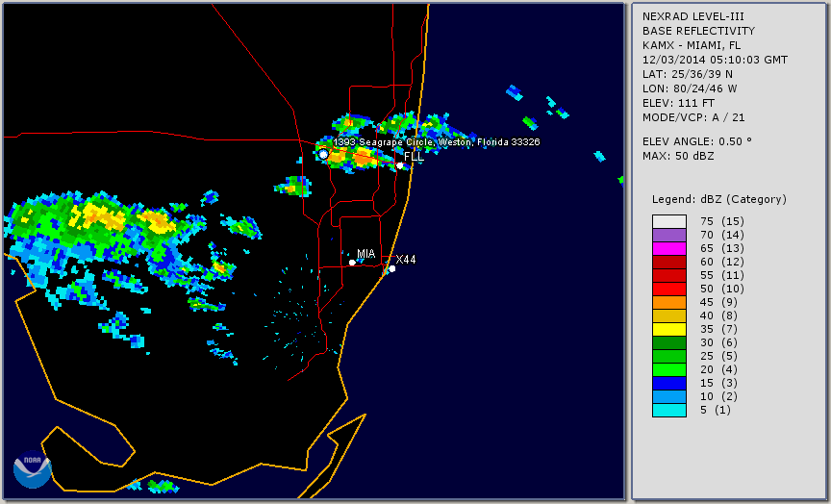Click the '12/03/2014 05:10:03 GMT' timestamp
The image size is (831, 504).
pyautogui.click(x=715, y=60)
